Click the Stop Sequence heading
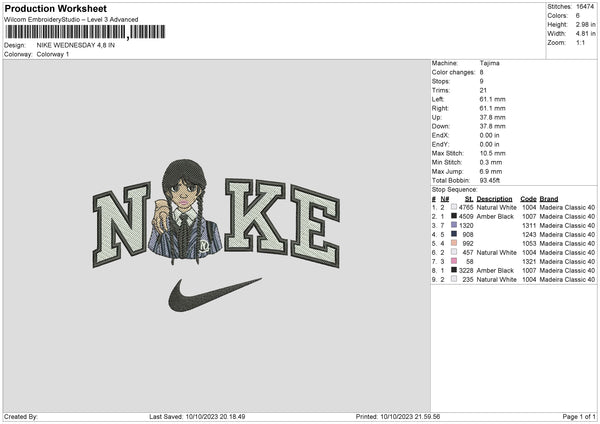The height and width of the screenshot is (424, 600). click(455, 190)
